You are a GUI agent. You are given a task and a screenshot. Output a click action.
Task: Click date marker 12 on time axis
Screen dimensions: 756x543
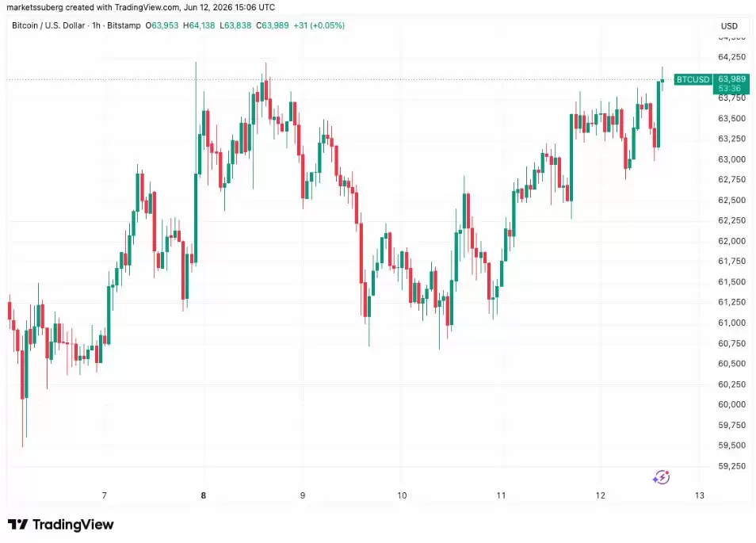pyautogui.click(x=600, y=495)
